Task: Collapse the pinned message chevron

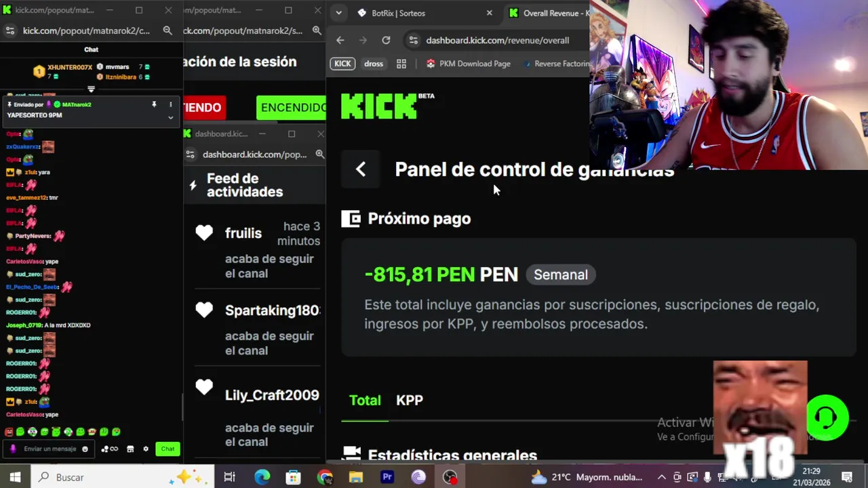Action: tap(170, 117)
